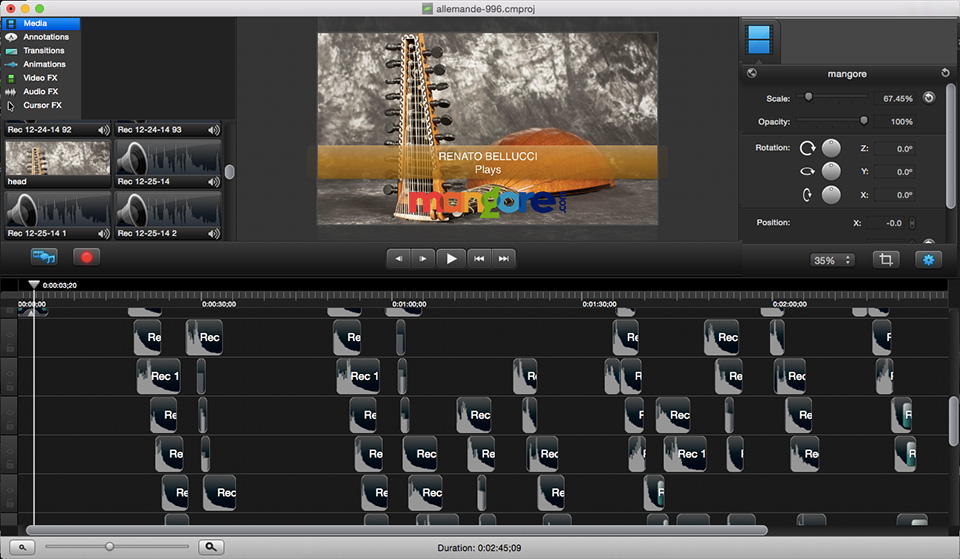960x559 pixels.
Task: Click the ruler at 0:02:00;00
Action: 790,304
